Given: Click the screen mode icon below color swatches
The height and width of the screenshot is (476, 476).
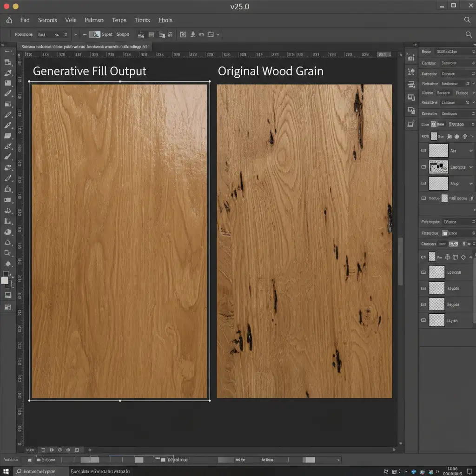Looking at the screenshot, I should (x=7, y=295).
